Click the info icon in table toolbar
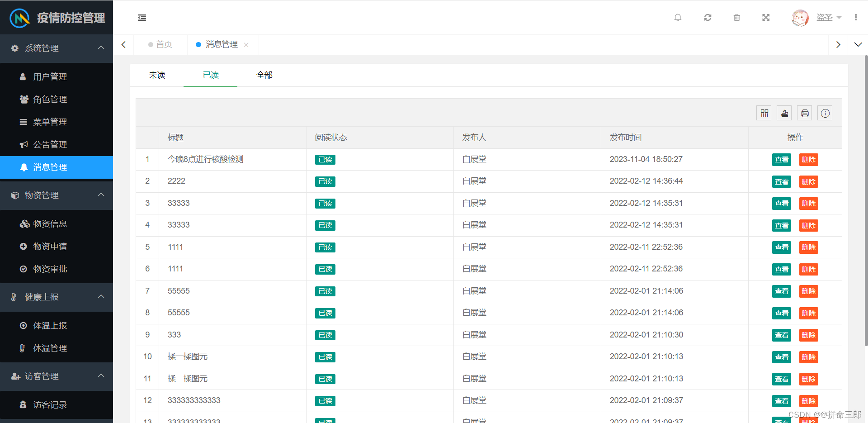Screen dimensions: 868x423 (825, 113)
